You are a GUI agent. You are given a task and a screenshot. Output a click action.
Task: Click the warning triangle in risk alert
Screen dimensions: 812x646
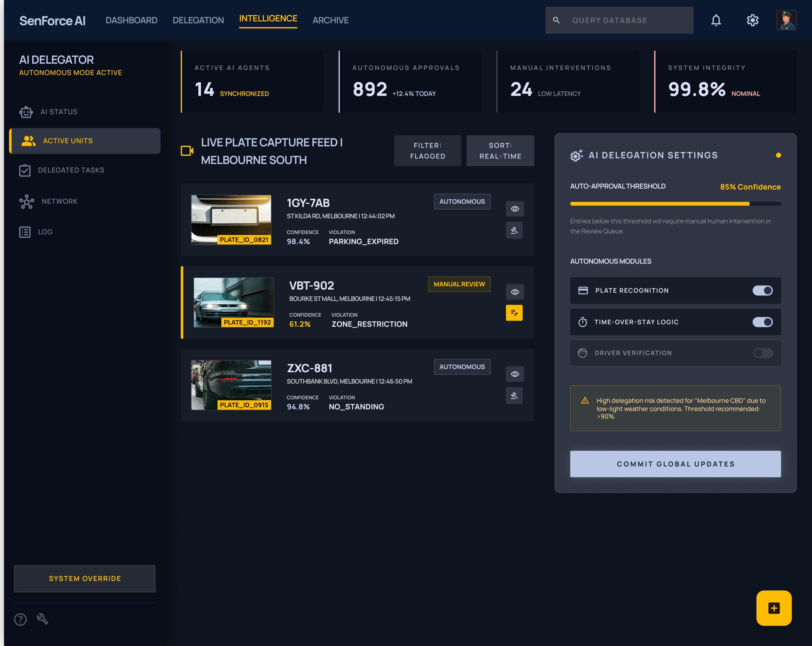tap(585, 401)
